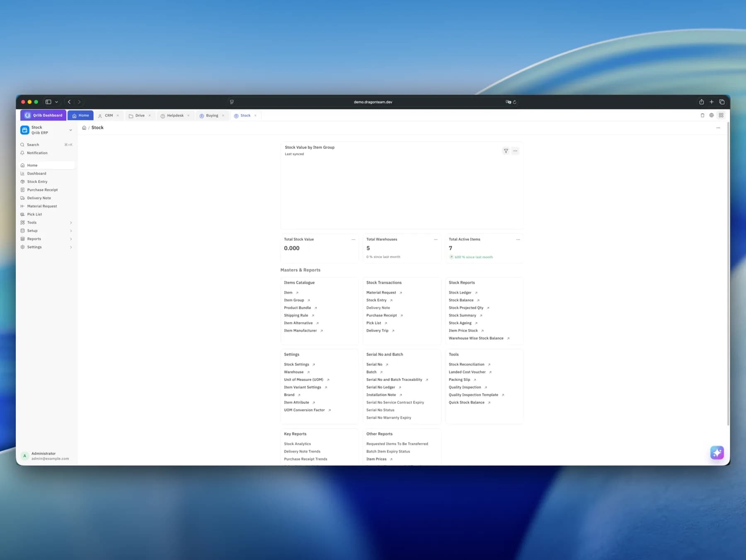Select Dashboard in the sidebar
Viewport: 746px width, 560px height.
point(46,174)
